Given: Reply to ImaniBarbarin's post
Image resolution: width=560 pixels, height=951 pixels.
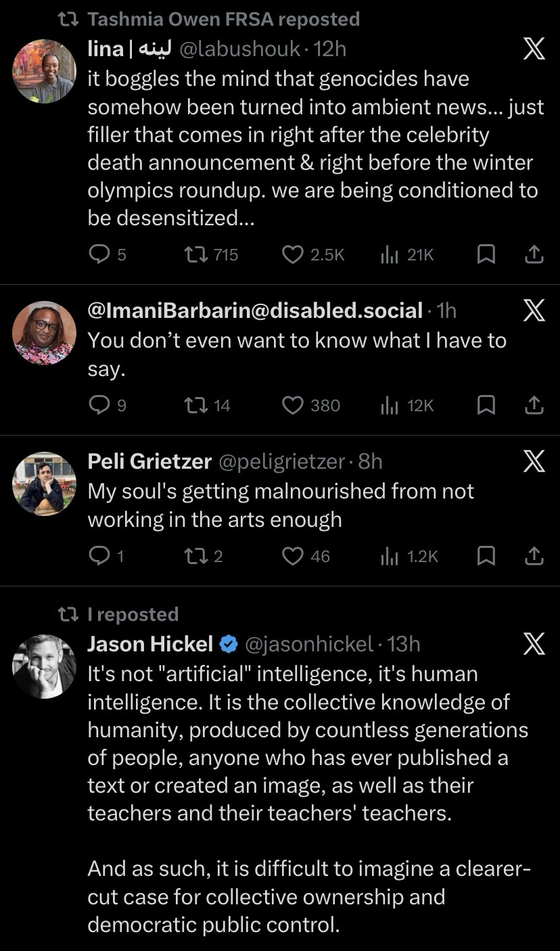Looking at the screenshot, I should [99, 405].
